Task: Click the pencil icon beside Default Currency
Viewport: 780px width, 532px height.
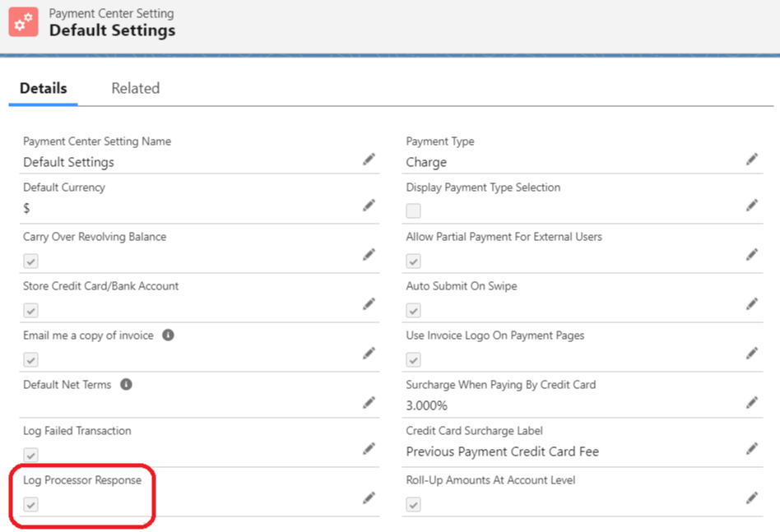Action: pos(369,206)
